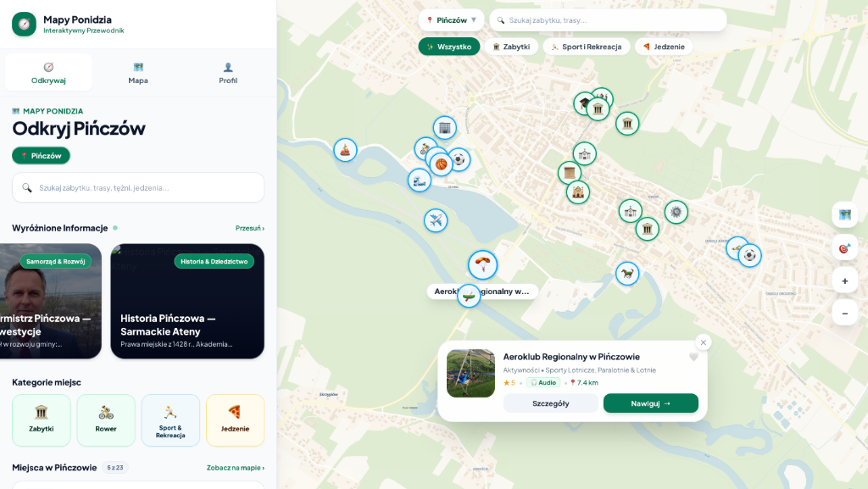Click the Historia & Dziedzictwo tag
The image size is (868, 489).
214,262
